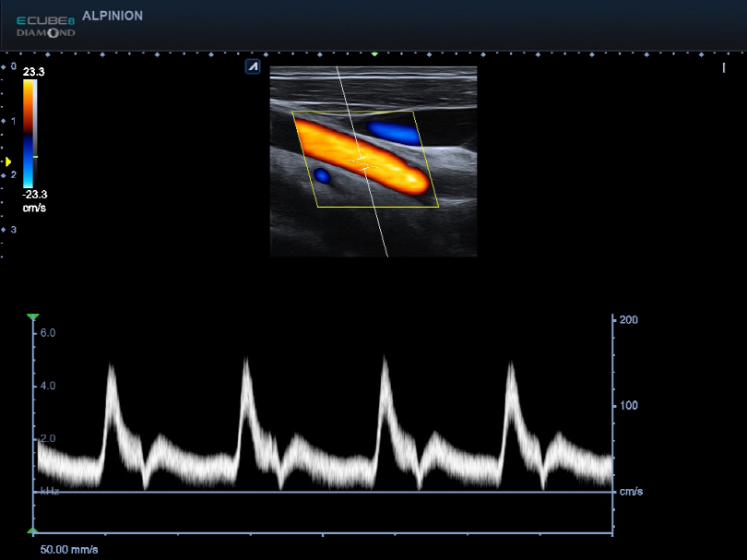The image size is (747, 560).
Task: Click the 100 velocity scale label
Action: [x=628, y=406]
